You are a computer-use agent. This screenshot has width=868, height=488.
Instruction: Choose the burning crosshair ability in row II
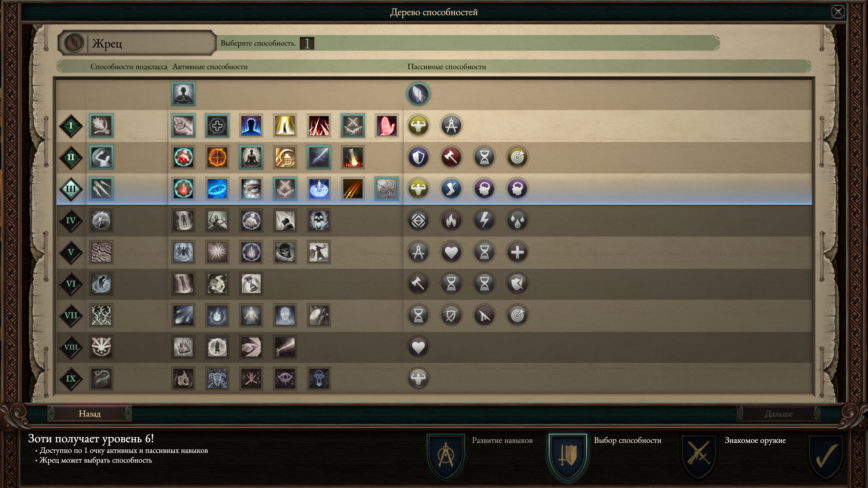(x=217, y=157)
